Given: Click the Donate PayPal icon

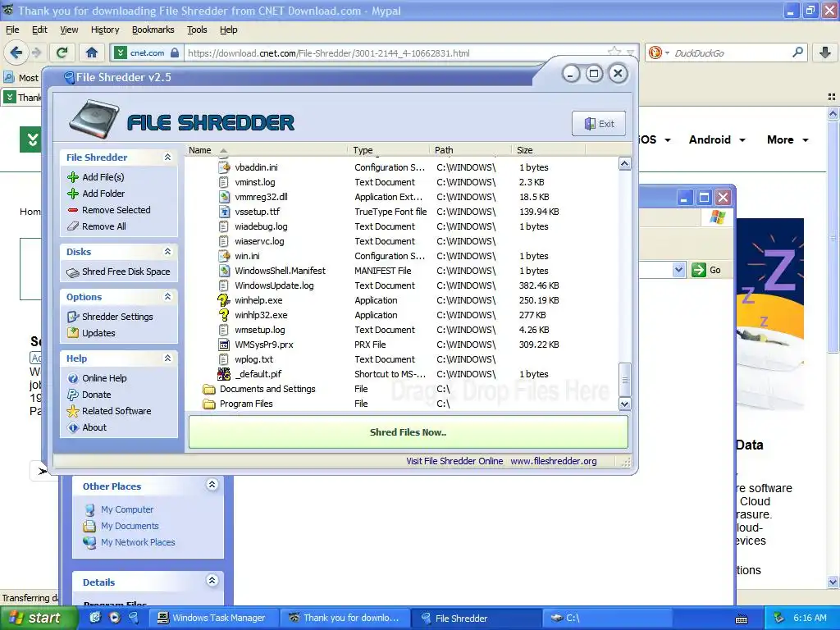Looking at the screenshot, I should tap(73, 395).
